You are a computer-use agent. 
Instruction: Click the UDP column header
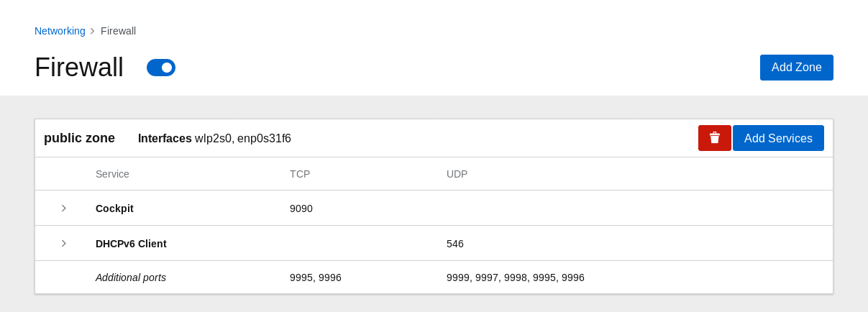click(x=457, y=174)
